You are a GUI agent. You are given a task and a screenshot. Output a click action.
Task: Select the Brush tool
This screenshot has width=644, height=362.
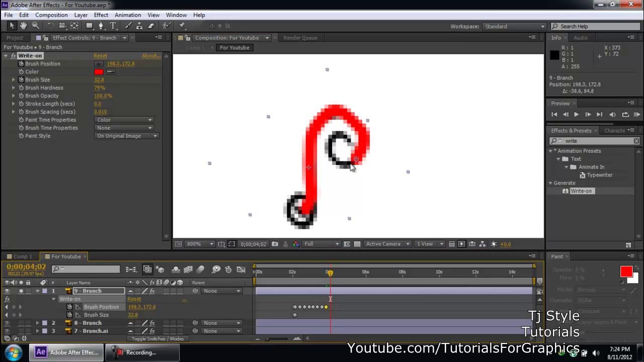pyautogui.click(x=128, y=26)
